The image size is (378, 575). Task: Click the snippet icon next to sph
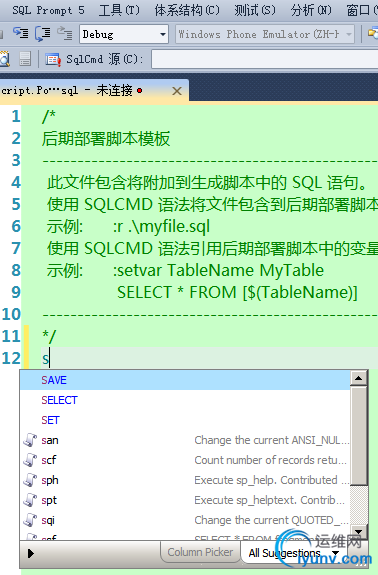(30, 480)
